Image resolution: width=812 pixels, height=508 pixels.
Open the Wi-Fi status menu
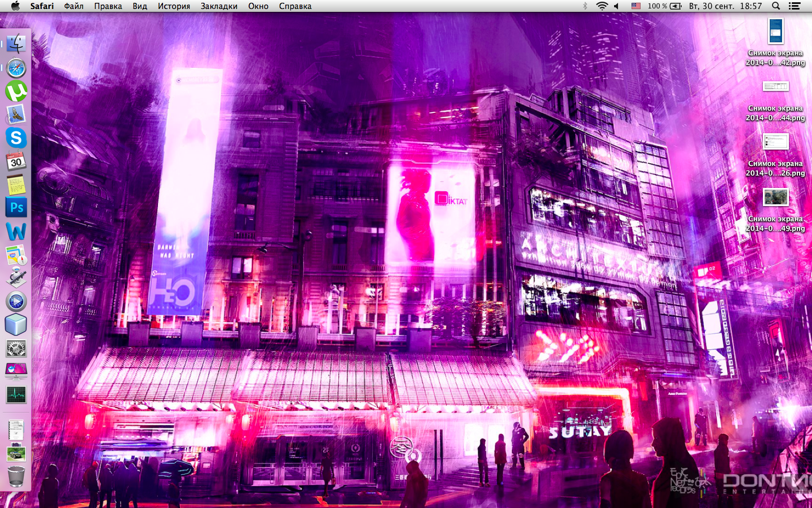pyautogui.click(x=602, y=6)
